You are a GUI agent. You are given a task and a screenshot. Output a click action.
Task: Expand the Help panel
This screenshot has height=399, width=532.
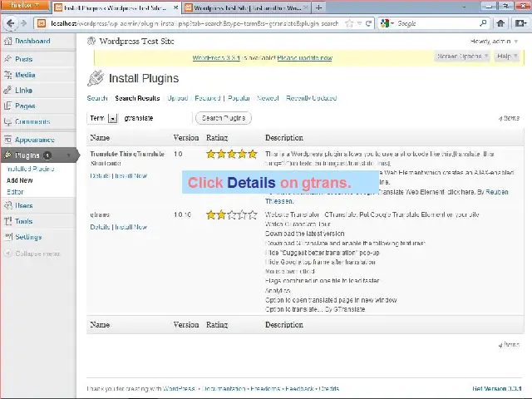click(x=506, y=57)
